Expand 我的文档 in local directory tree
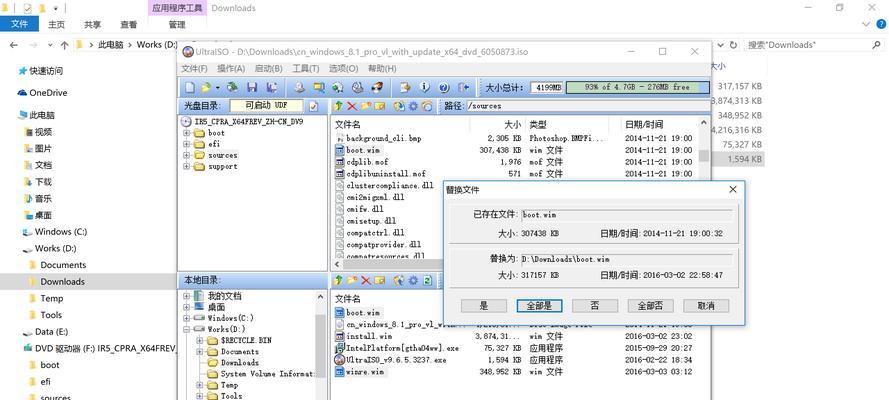Image resolution: width=889 pixels, height=400 pixels. coord(187,296)
